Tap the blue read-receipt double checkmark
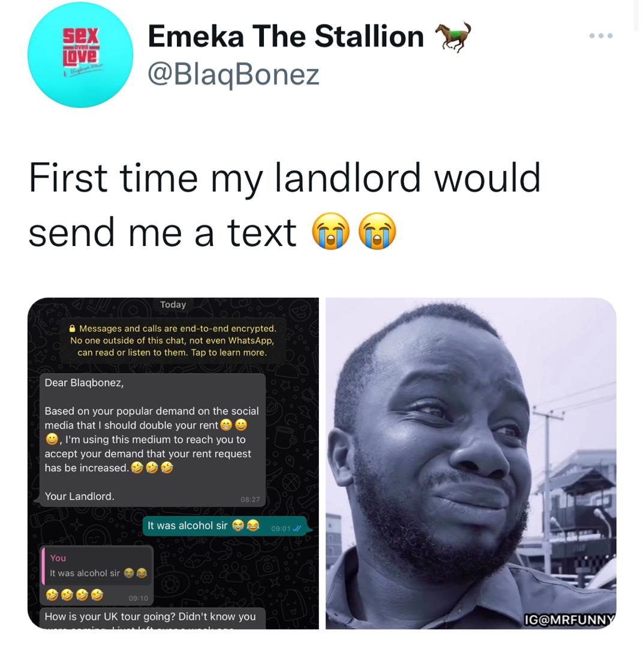This screenshot has height=648, width=644. point(297,529)
